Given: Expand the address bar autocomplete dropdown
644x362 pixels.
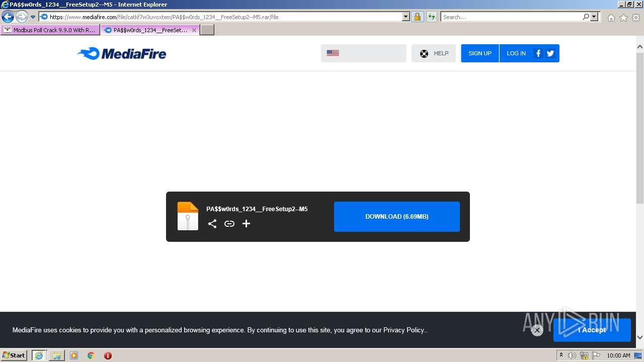Looking at the screenshot, I should tap(406, 17).
